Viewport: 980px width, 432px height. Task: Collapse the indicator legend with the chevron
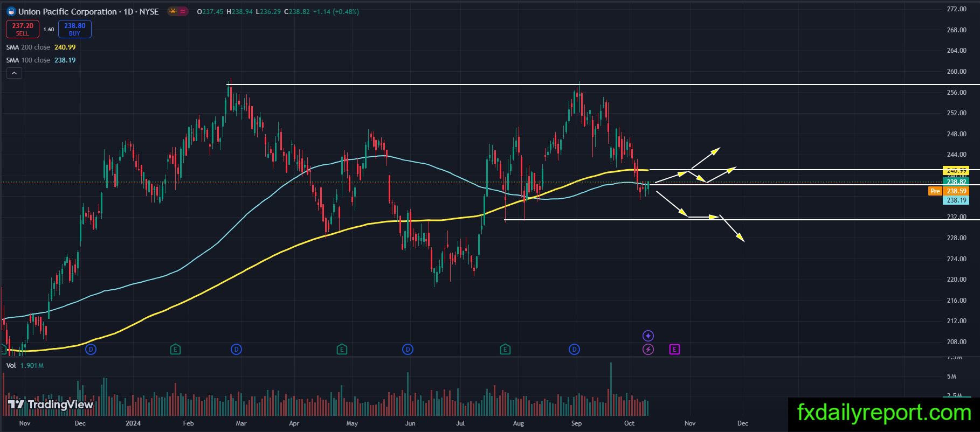click(x=14, y=73)
